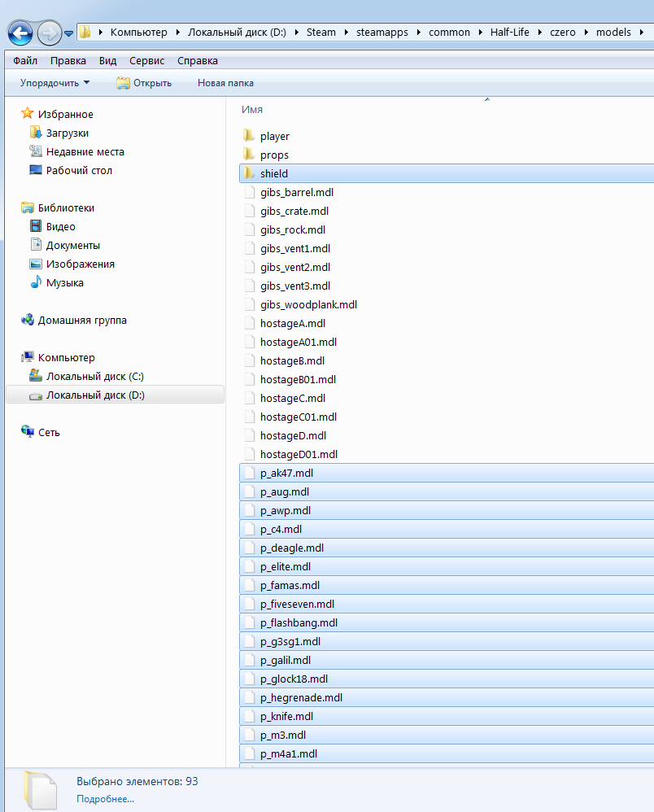Click the props folder icon
Screen dimensions: 654x812
[249, 155]
